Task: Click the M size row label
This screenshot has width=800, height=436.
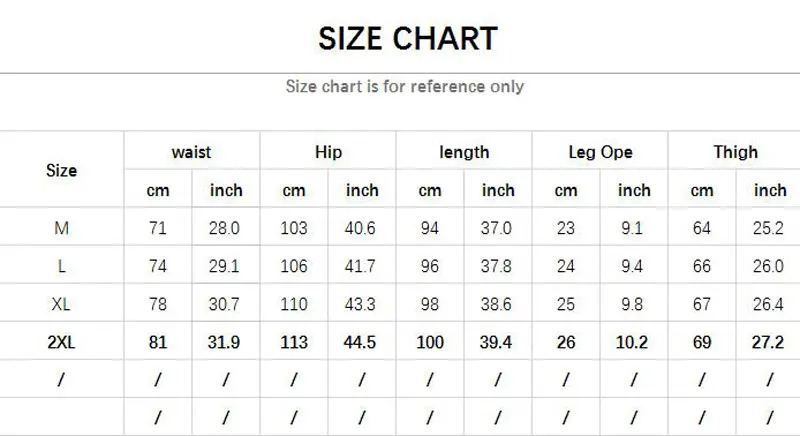Action: 61,227
